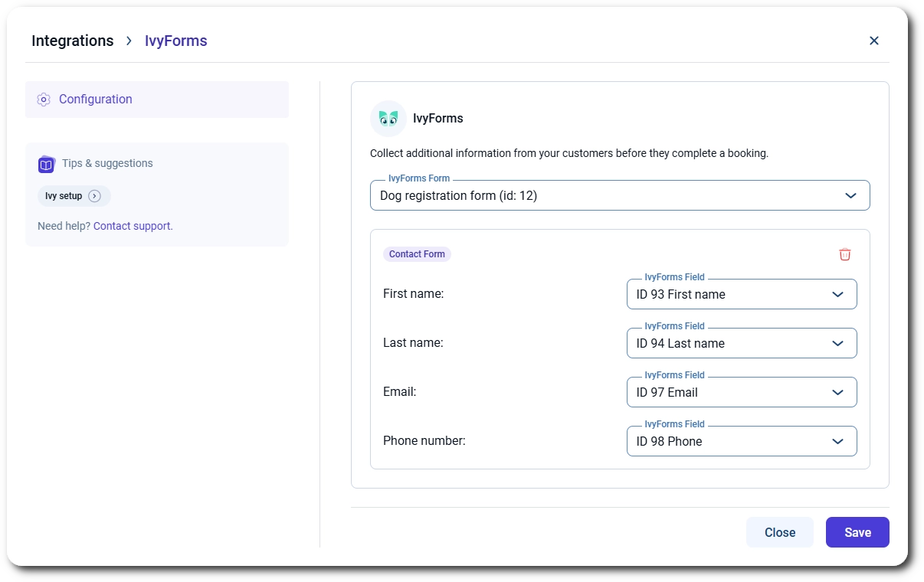Click the arrow circle in Ivy setup chip

coord(94,196)
